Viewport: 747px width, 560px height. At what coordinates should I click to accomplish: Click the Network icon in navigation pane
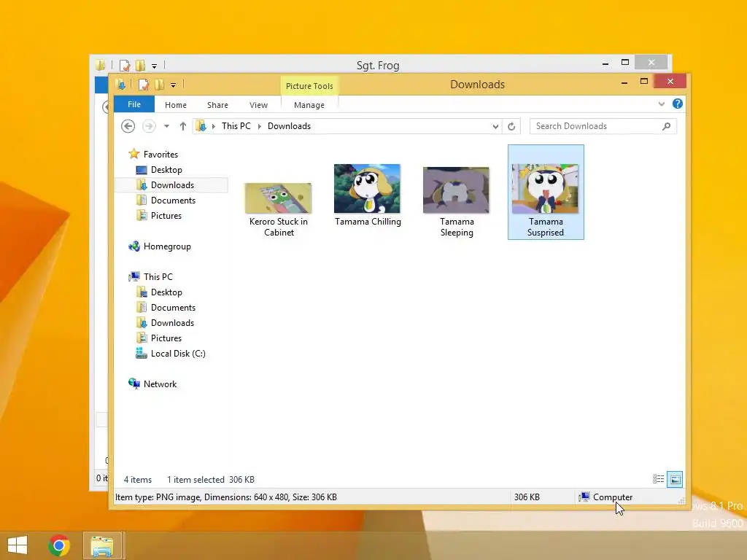click(x=134, y=384)
